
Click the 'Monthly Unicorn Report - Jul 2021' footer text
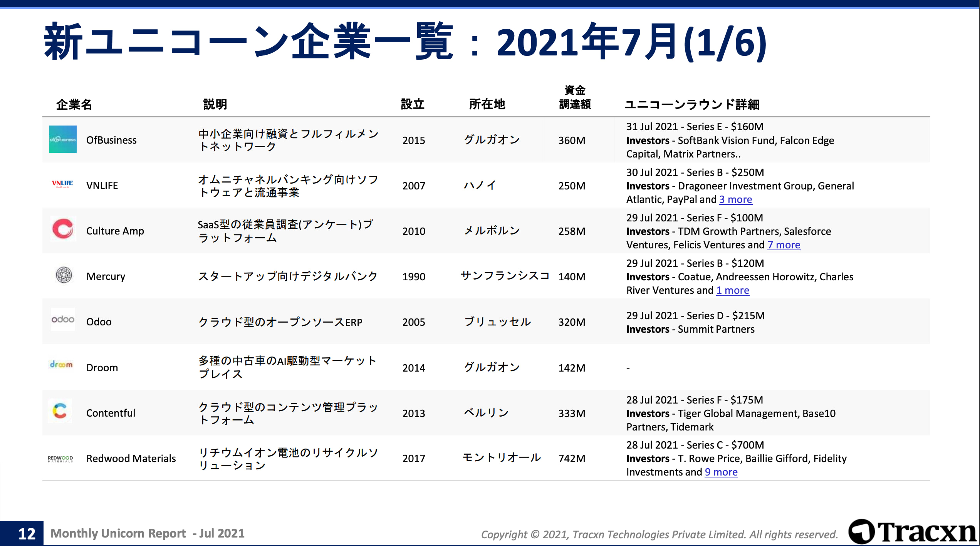pos(148,533)
